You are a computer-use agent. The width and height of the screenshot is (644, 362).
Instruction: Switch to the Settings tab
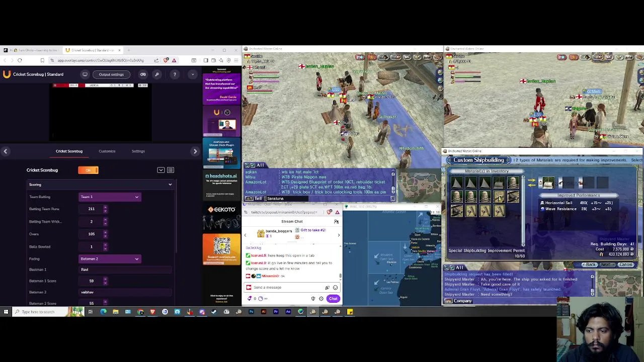click(138, 151)
